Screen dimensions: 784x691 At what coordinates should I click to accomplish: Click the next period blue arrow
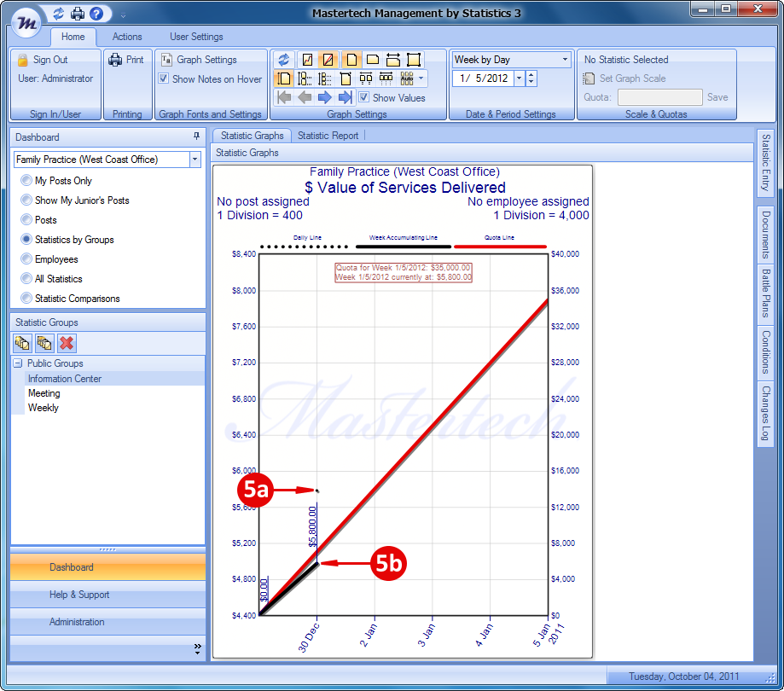coord(325,97)
